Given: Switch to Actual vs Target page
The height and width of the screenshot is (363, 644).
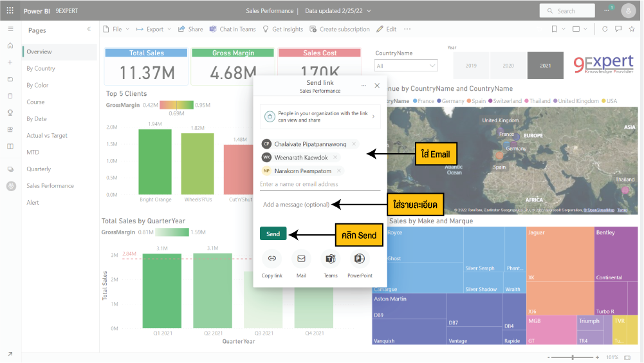Looking at the screenshot, I should pos(46,136).
